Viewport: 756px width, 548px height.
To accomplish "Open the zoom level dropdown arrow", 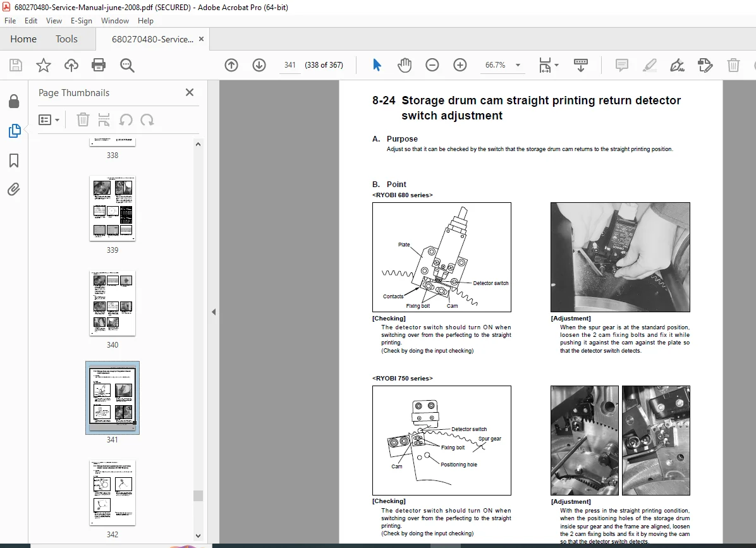I will (x=518, y=65).
